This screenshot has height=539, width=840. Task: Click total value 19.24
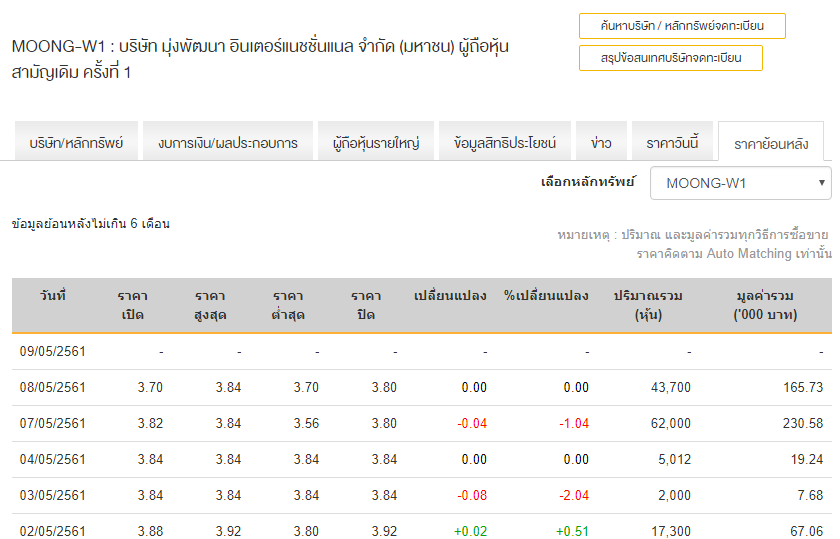pyautogui.click(x=807, y=459)
